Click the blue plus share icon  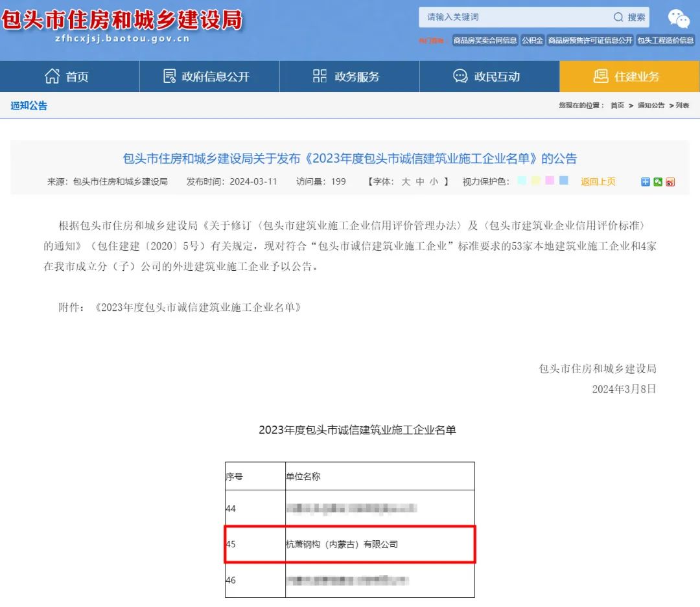tap(645, 182)
